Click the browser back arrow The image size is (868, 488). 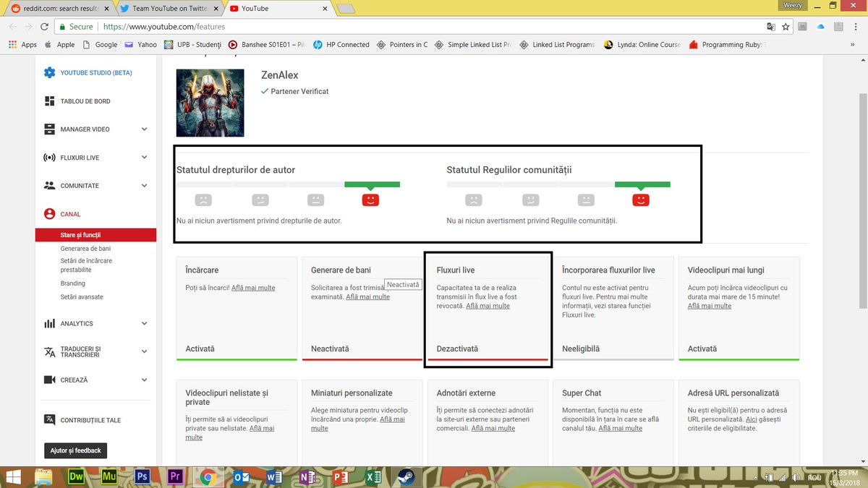click(x=12, y=27)
